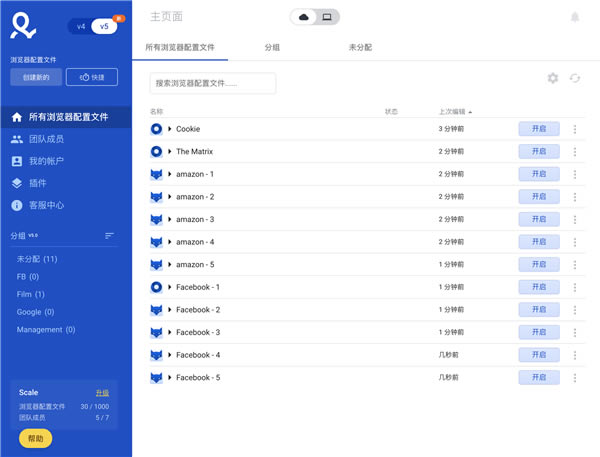Image resolution: width=600 pixels, height=457 pixels.
Task: Click the amazon - 4 profile name
Action: coord(195,242)
